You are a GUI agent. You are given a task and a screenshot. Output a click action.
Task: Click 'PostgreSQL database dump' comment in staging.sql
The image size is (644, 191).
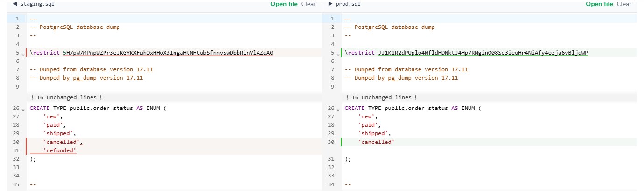(x=74, y=27)
